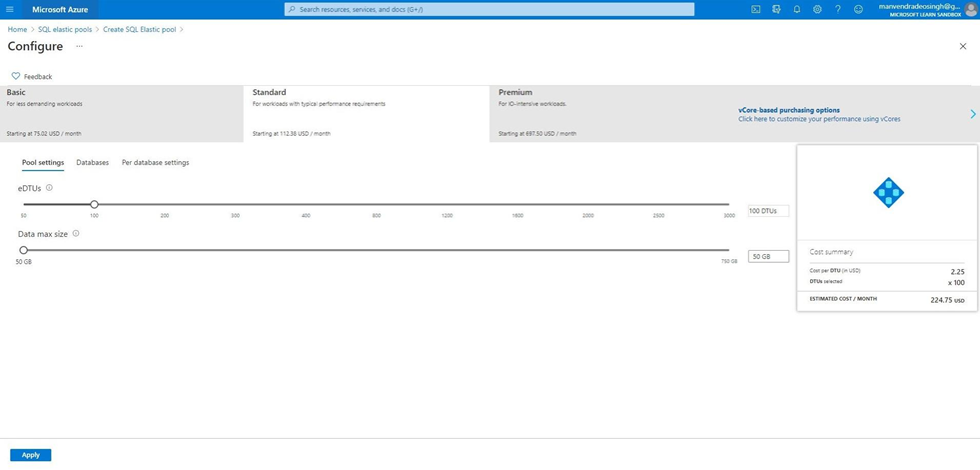Viewport: 980px width, 470px height.
Task: Select the Basic service tier
Action: (121, 114)
